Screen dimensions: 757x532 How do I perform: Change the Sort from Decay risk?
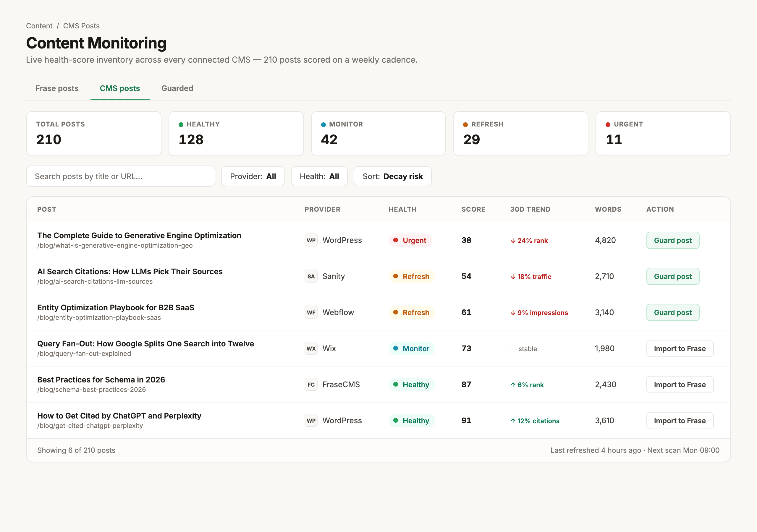pos(392,176)
